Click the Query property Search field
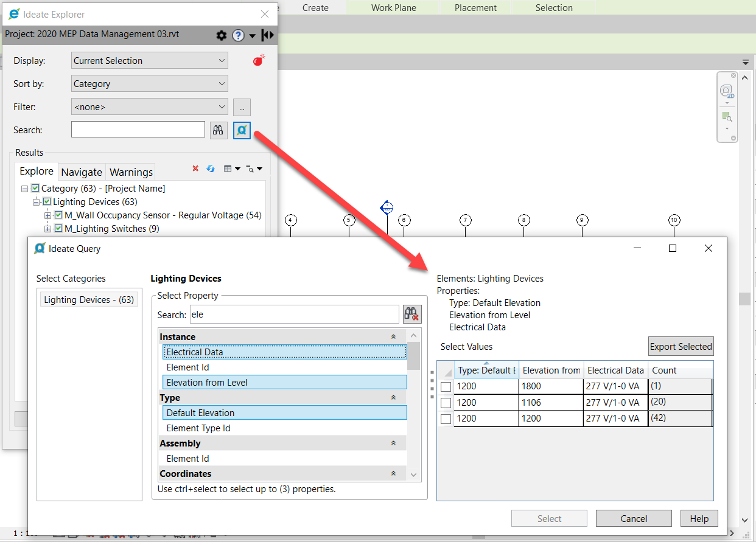The height and width of the screenshot is (542, 756). (295, 314)
